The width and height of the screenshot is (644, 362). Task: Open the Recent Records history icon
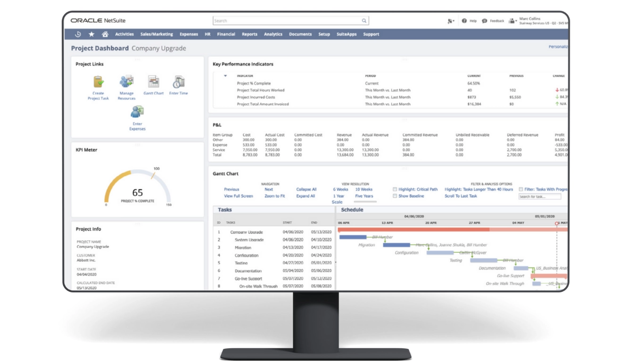coord(78,34)
